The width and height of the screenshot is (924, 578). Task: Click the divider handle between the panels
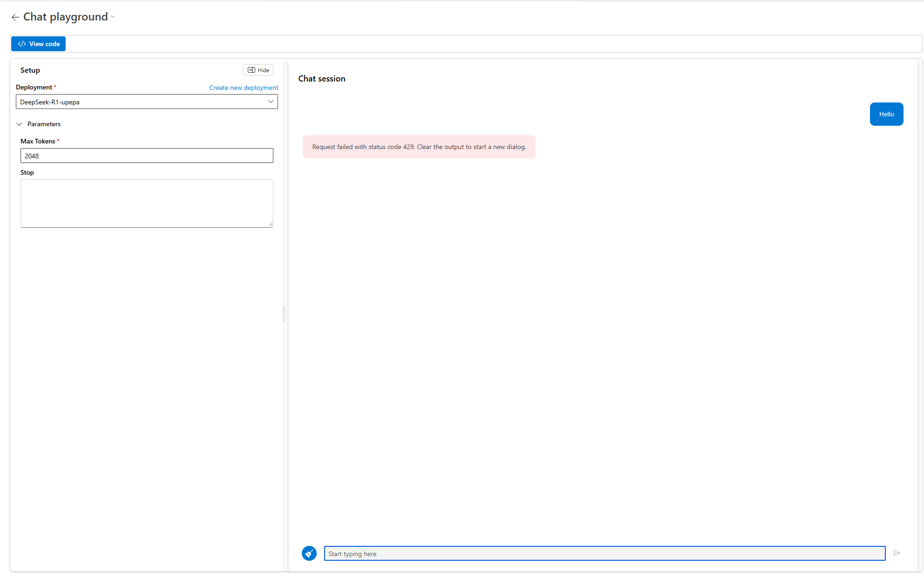[x=284, y=314]
